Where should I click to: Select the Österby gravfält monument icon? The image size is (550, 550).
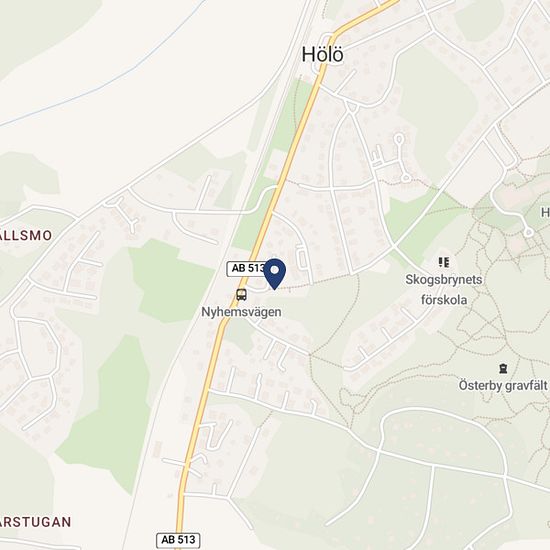503,368
